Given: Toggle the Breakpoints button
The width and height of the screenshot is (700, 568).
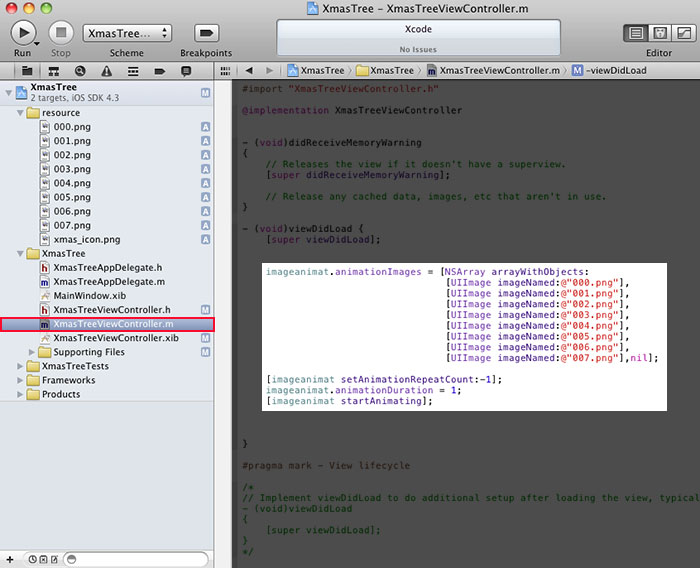Looking at the screenshot, I should (206, 33).
